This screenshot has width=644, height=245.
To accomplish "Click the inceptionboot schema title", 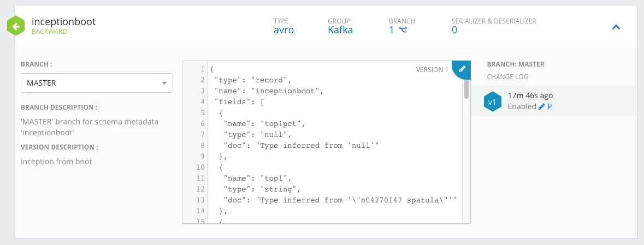I will (64, 21).
